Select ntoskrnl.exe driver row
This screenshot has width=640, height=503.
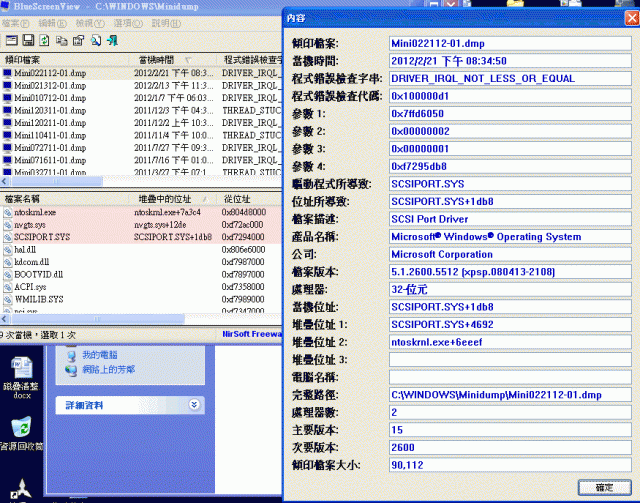tap(141, 212)
